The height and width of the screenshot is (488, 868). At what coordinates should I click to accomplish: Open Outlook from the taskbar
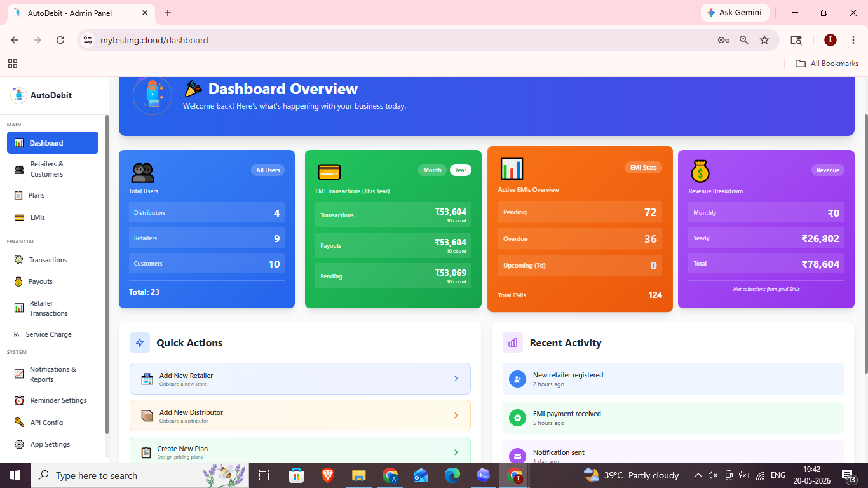pyautogui.click(x=421, y=475)
